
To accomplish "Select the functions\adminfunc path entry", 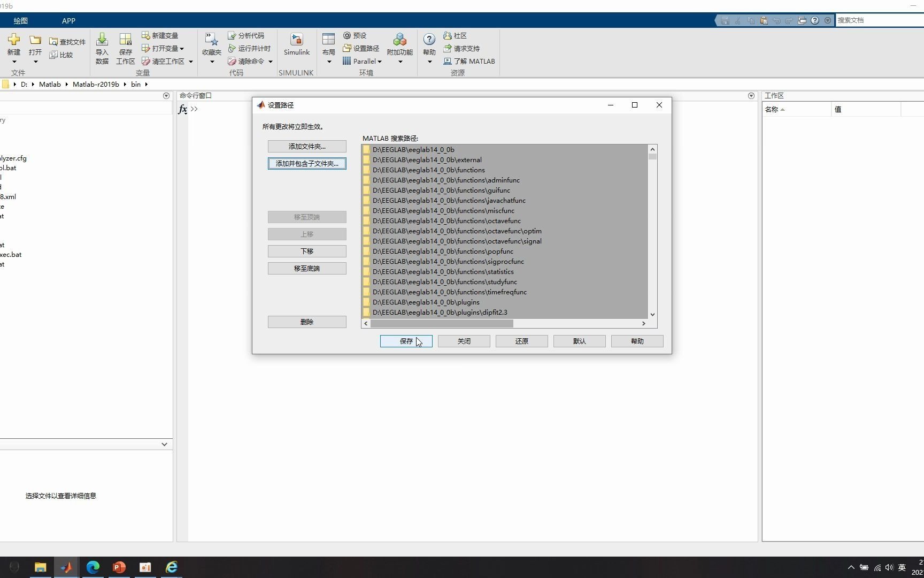I will (505, 180).
